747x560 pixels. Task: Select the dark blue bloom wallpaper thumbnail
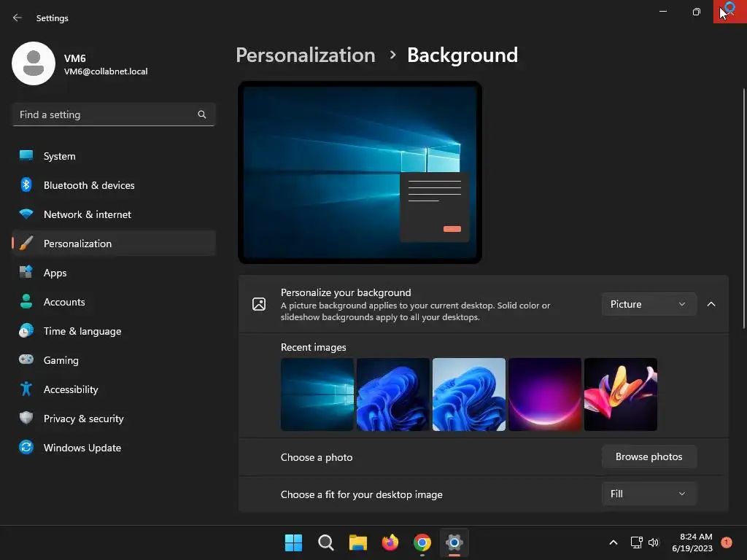click(x=393, y=394)
